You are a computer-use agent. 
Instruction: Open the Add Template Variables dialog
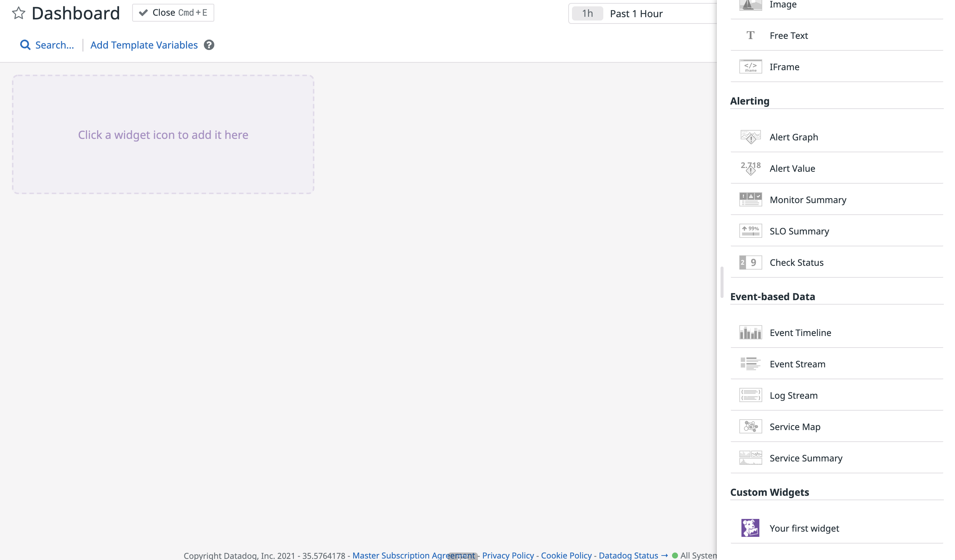point(144,45)
